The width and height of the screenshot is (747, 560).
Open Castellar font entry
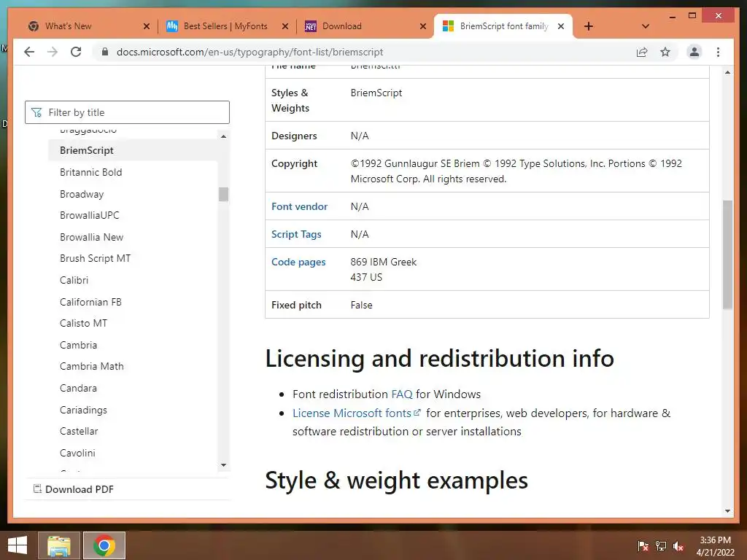[79, 431]
